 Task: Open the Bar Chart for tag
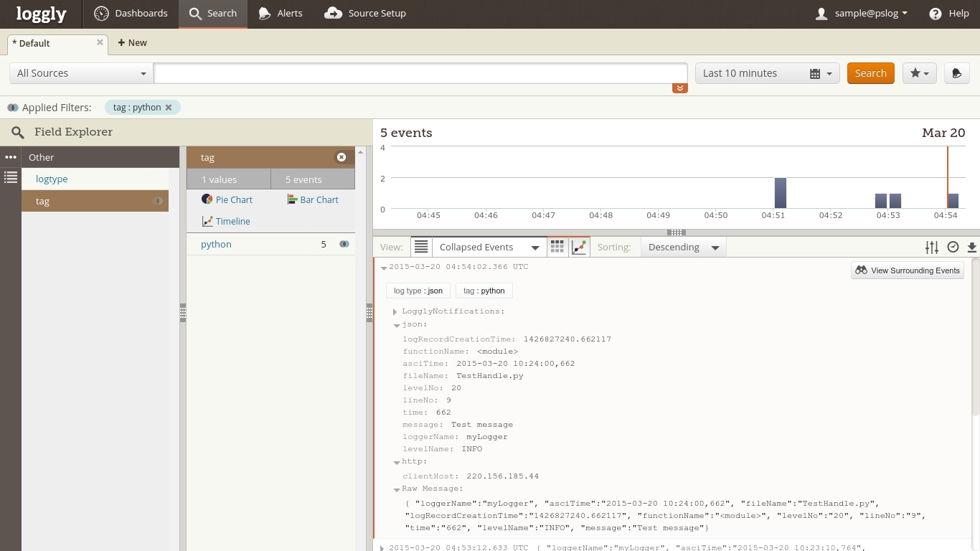pos(312,199)
